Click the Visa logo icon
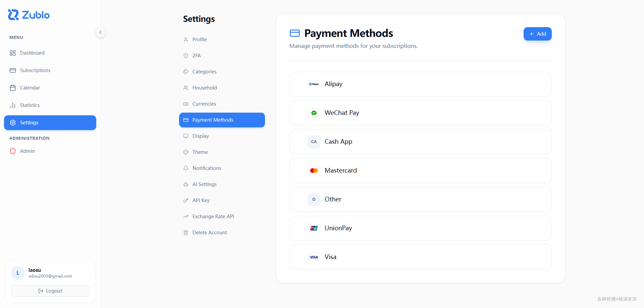 [314, 257]
